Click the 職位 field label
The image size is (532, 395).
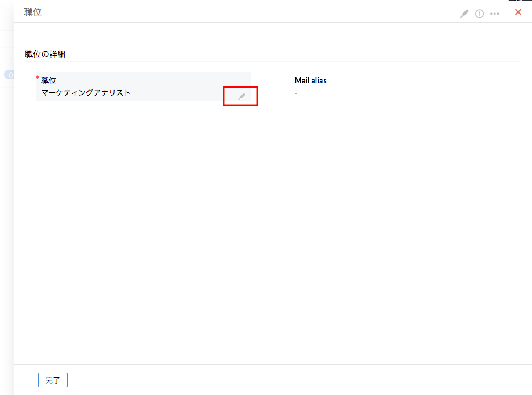49,80
